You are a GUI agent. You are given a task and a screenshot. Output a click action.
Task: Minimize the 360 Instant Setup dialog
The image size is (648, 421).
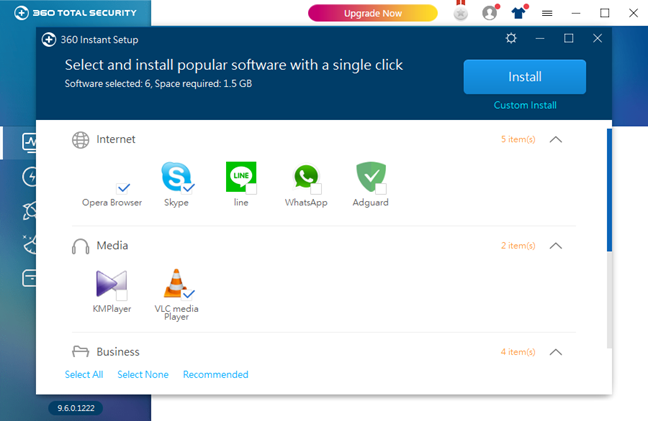click(540, 38)
